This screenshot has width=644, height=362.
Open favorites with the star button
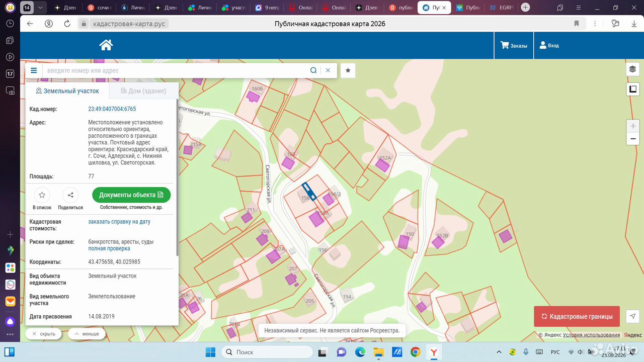(348, 70)
